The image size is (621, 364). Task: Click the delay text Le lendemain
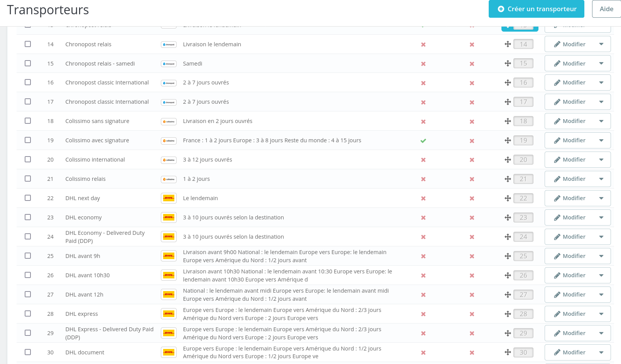pos(200,198)
